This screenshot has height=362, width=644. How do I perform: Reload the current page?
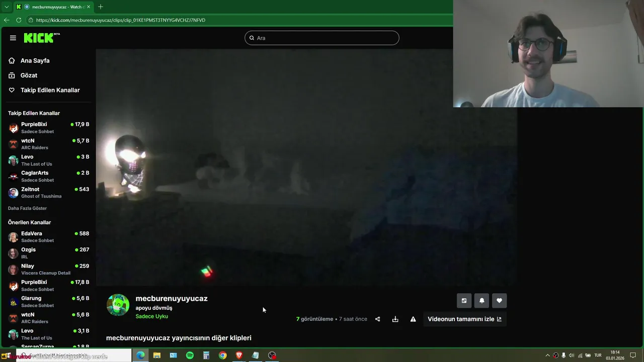19,20
